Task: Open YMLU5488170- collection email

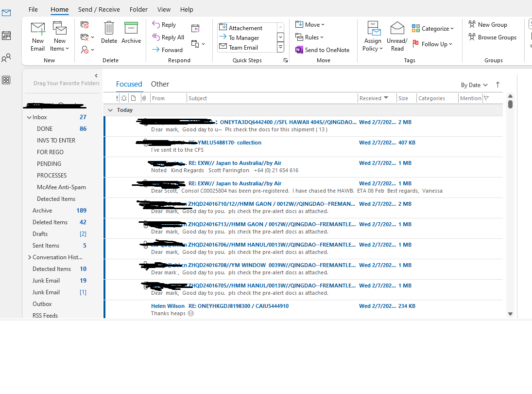Action: point(303,146)
